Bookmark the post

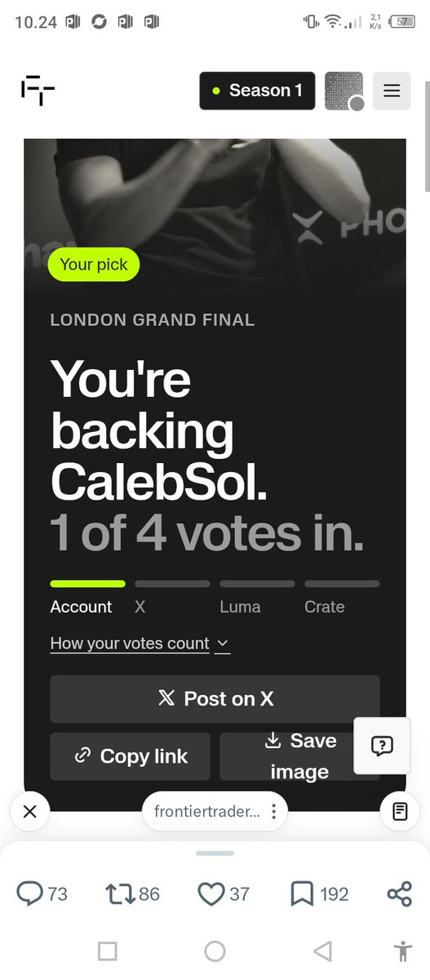319,894
